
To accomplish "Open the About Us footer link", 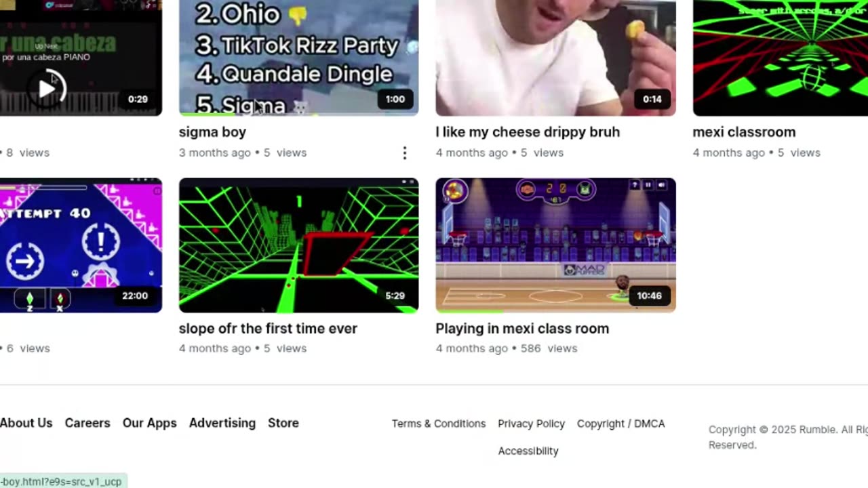I will coord(26,423).
